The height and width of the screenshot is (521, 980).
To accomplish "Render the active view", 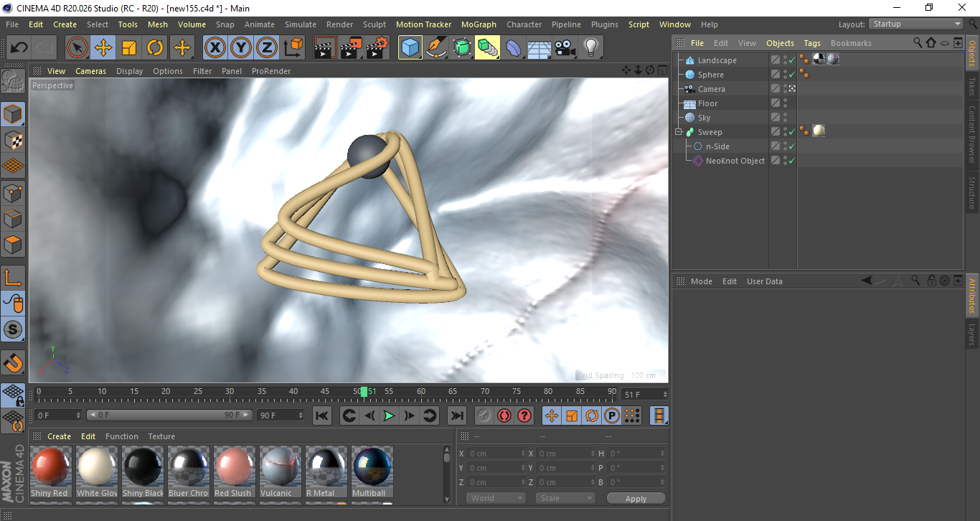I will pos(326,48).
